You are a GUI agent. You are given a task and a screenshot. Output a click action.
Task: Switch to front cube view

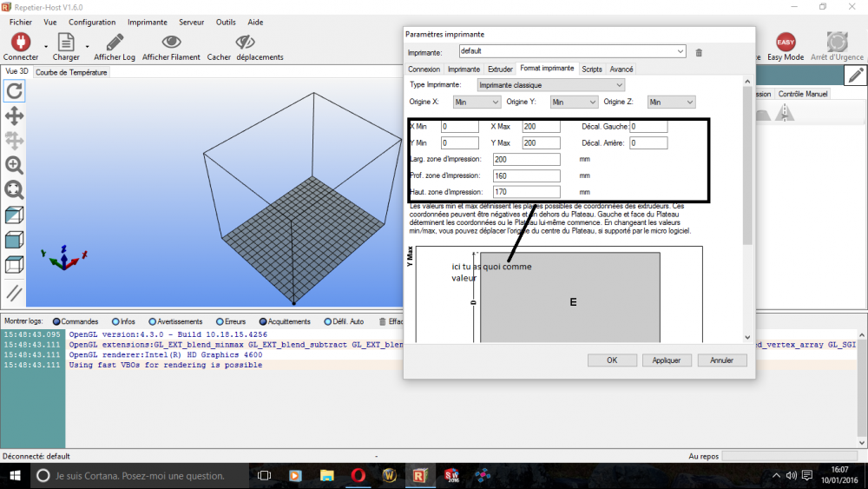[x=15, y=240]
